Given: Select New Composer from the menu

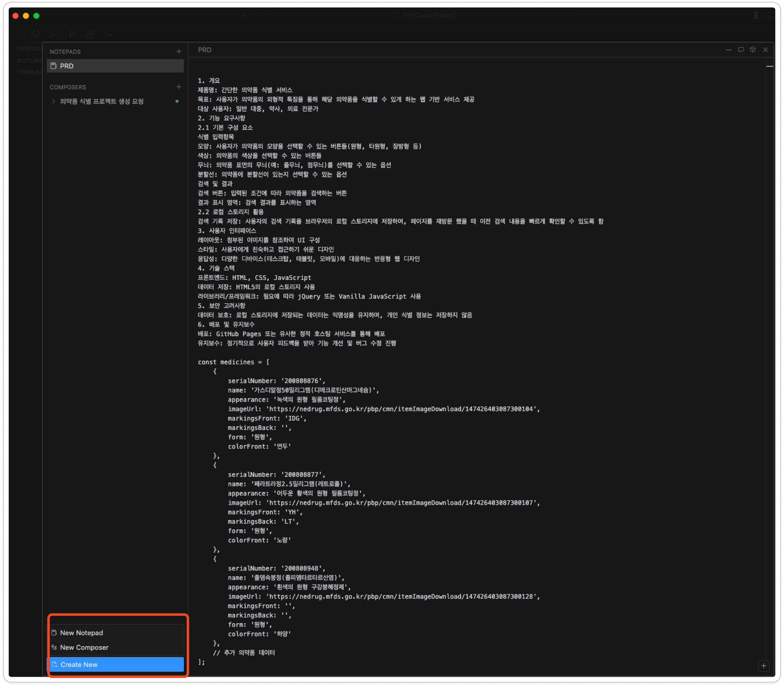Looking at the screenshot, I should 84,647.
